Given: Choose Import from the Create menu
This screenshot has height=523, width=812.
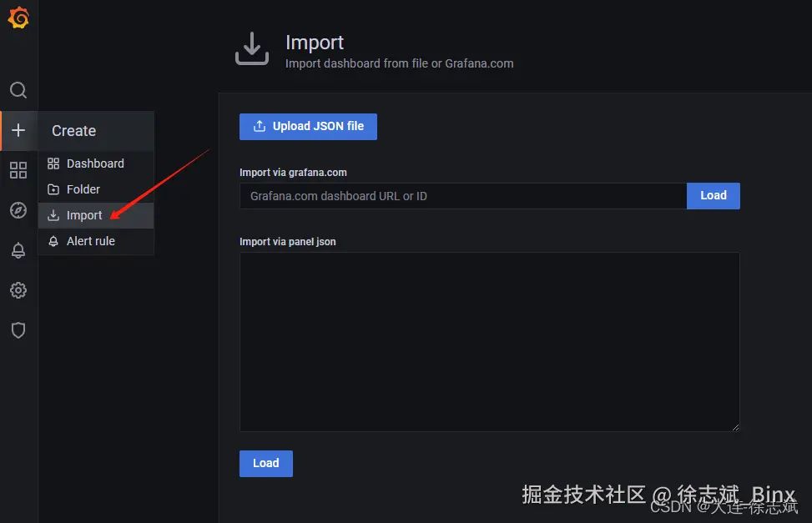Looking at the screenshot, I should coord(96,215).
